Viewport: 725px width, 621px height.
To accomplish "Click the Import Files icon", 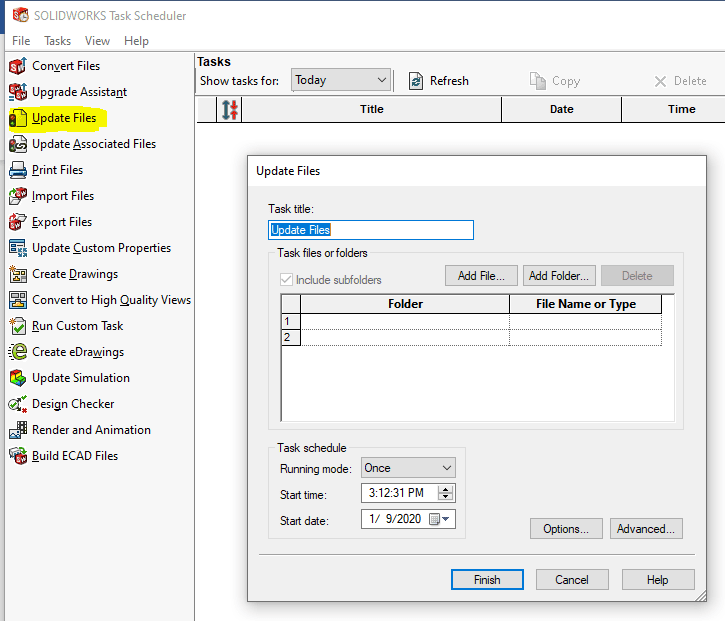I will point(18,196).
